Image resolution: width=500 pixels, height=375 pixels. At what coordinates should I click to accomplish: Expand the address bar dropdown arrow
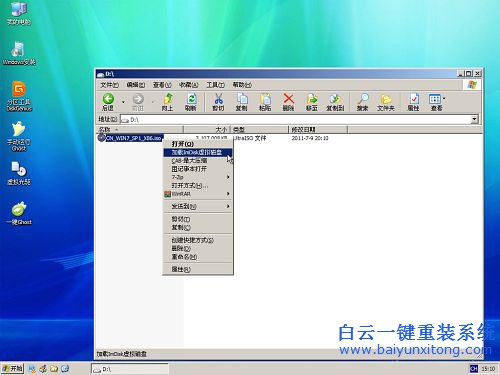(474, 119)
